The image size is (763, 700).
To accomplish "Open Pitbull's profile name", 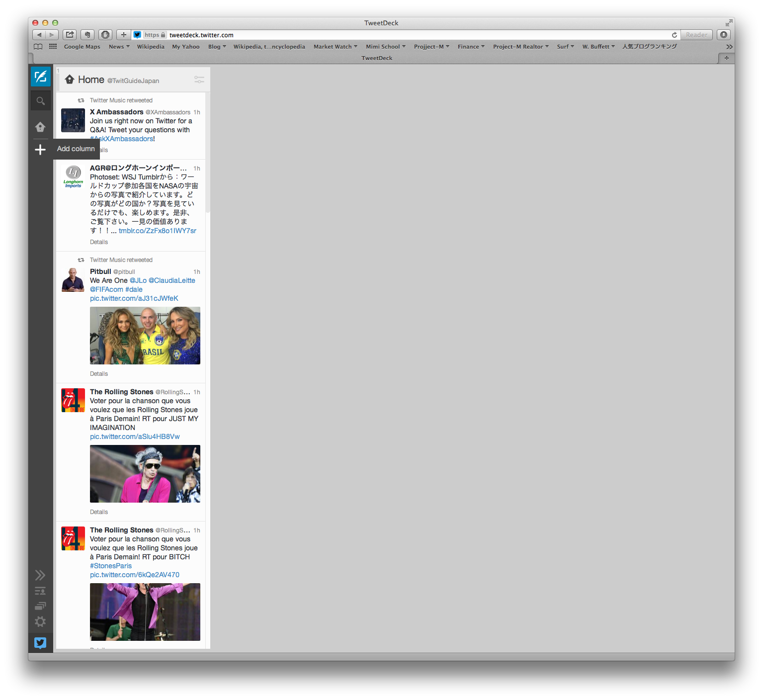I will pyautogui.click(x=100, y=272).
